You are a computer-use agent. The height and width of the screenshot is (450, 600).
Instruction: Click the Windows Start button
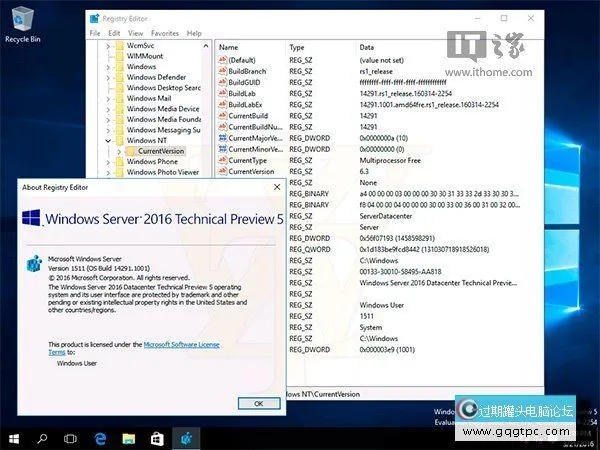[14, 438]
